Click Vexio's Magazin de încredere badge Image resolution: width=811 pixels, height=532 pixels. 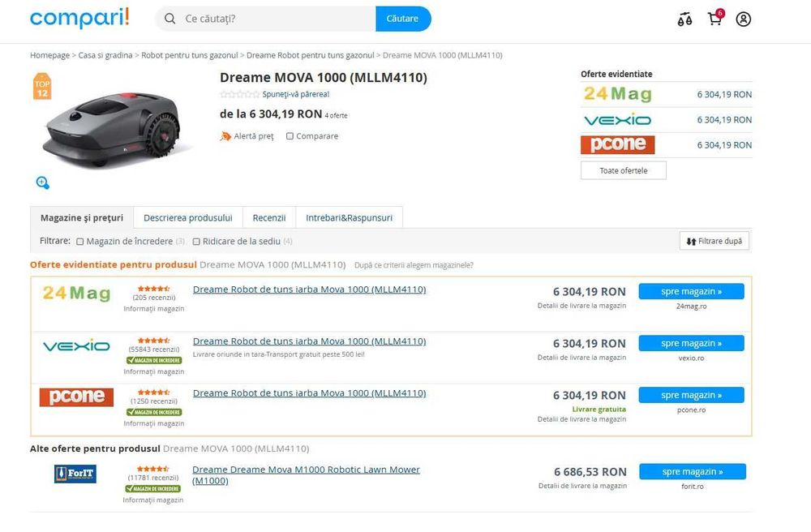(154, 360)
